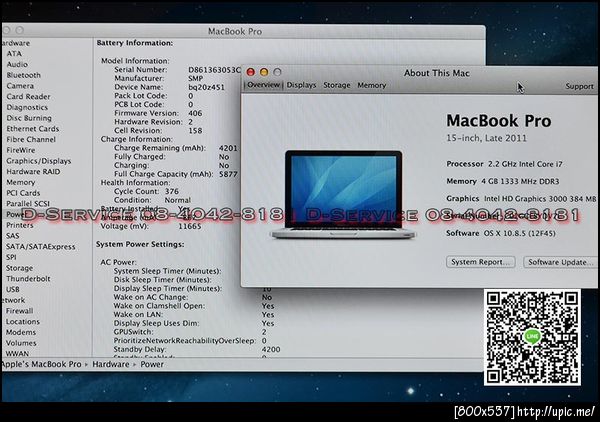Select Firewall under Network section
The width and height of the screenshot is (600, 422).
pyautogui.click(x=19, y=311)
